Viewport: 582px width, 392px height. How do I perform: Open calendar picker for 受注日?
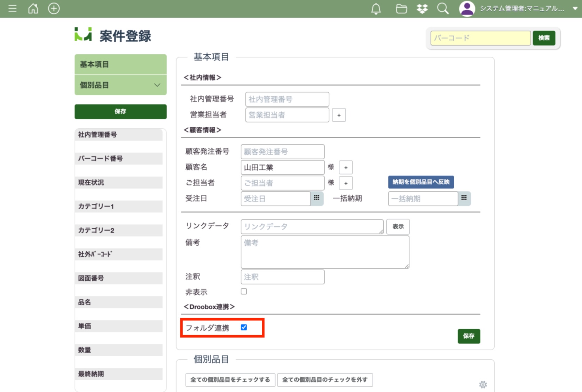point(316,198)
